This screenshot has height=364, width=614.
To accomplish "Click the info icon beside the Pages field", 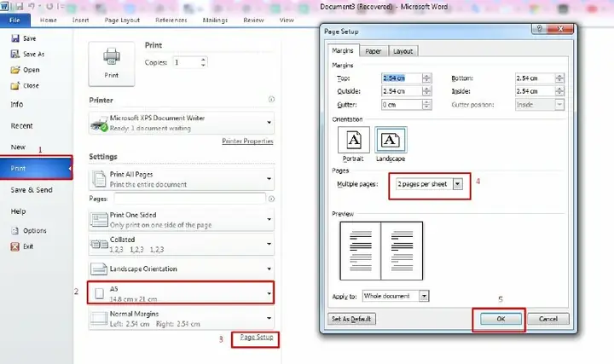I will (x=271, y=199).
